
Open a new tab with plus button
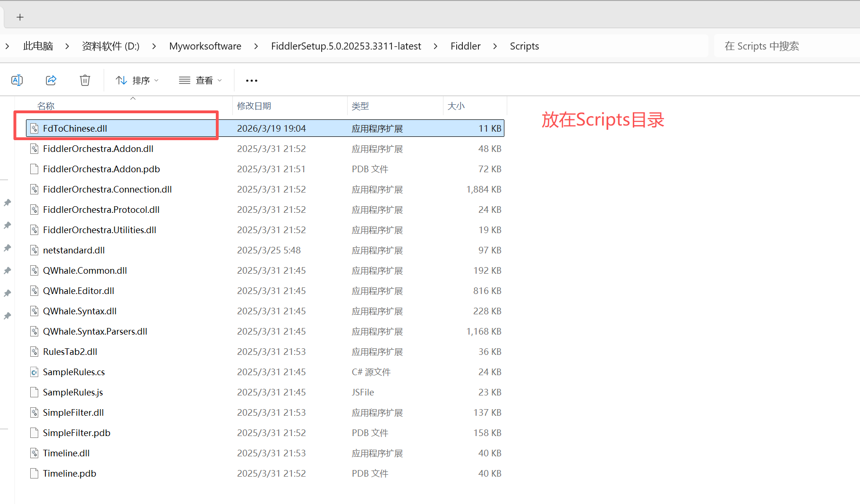pyautogui.click(x=20, y=17)
